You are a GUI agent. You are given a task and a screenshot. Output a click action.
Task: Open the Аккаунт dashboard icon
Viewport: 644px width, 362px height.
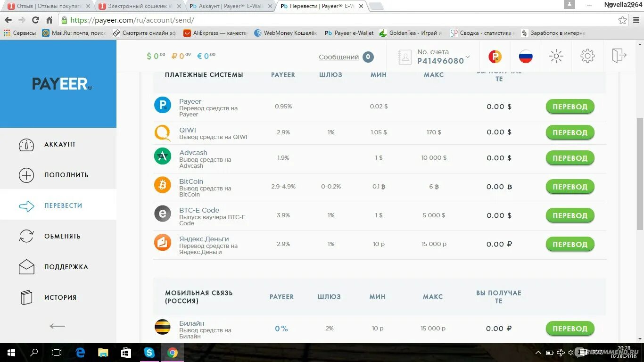(x=26, y=145)
